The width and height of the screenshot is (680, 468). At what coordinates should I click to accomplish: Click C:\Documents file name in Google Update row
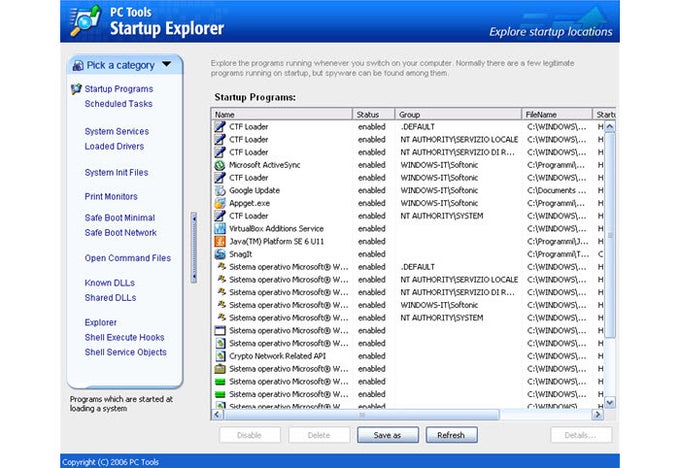(556, 190)
